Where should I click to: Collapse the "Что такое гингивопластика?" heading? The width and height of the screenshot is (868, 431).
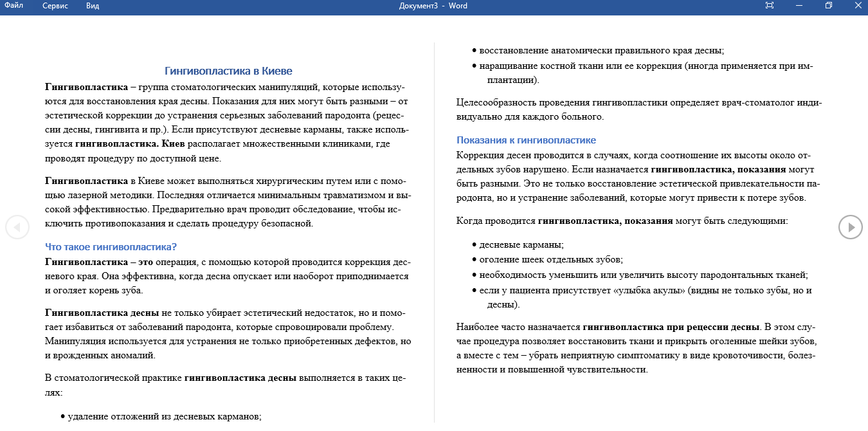pyautogui.click(x=111, y=246)
